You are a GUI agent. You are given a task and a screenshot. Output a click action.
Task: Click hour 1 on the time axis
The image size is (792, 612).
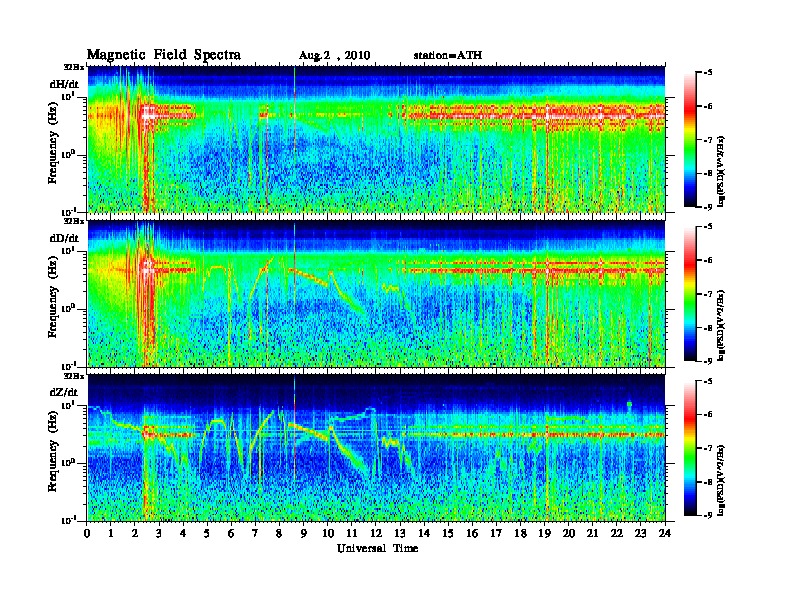click(111, 533)
